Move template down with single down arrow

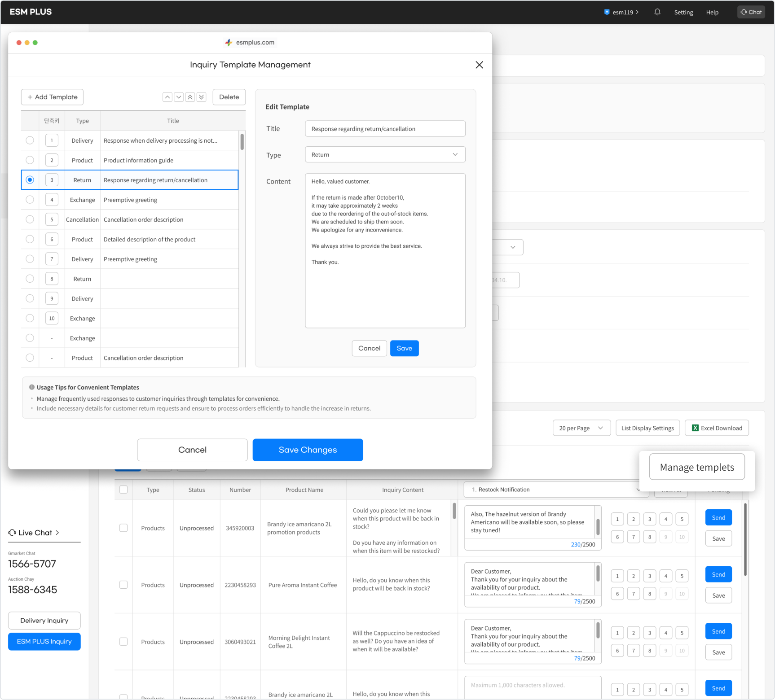coord(179,97)
